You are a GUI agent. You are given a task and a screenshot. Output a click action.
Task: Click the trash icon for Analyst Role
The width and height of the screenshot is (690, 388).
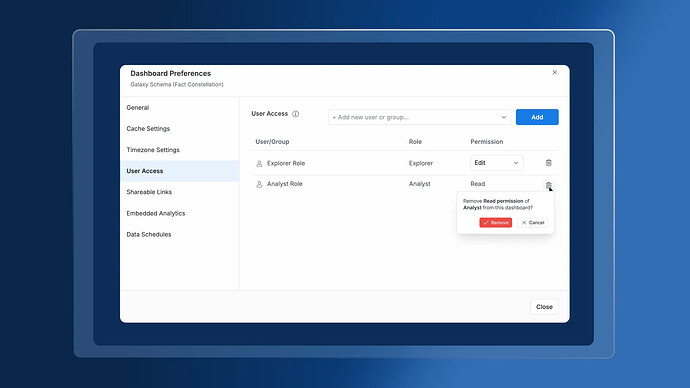point(548,185)
